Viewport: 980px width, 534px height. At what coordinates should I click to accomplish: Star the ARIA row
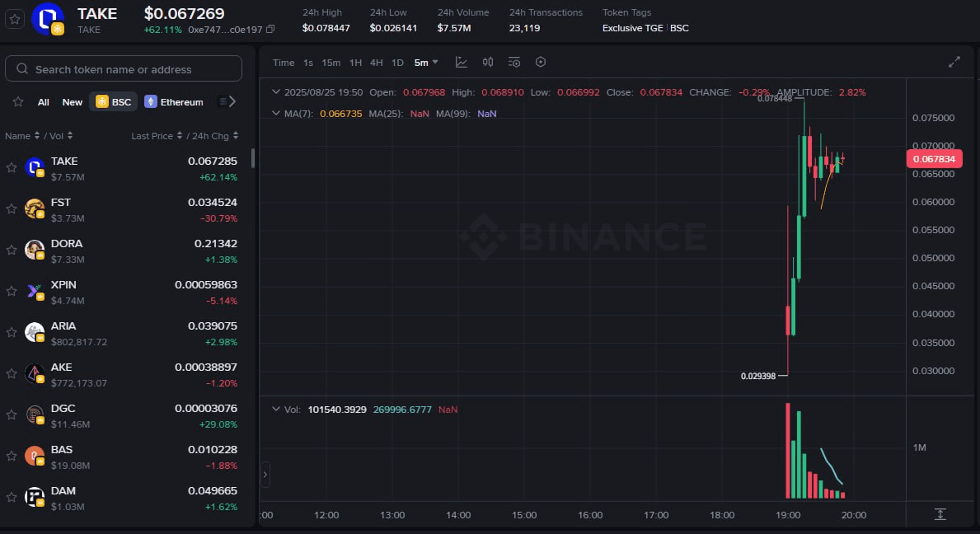(x=12, y=332)
